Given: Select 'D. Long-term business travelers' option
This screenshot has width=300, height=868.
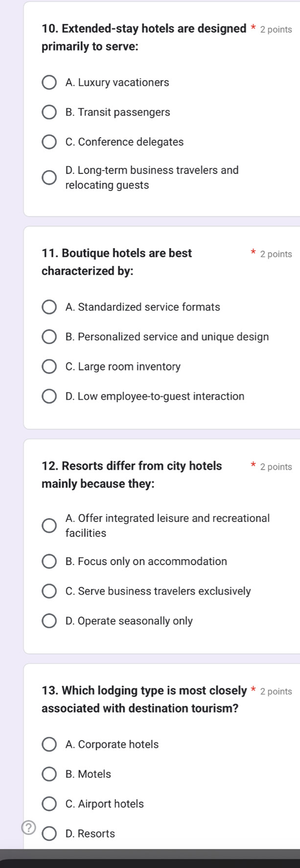Looking at the screenshot, I should click(49, 178).
